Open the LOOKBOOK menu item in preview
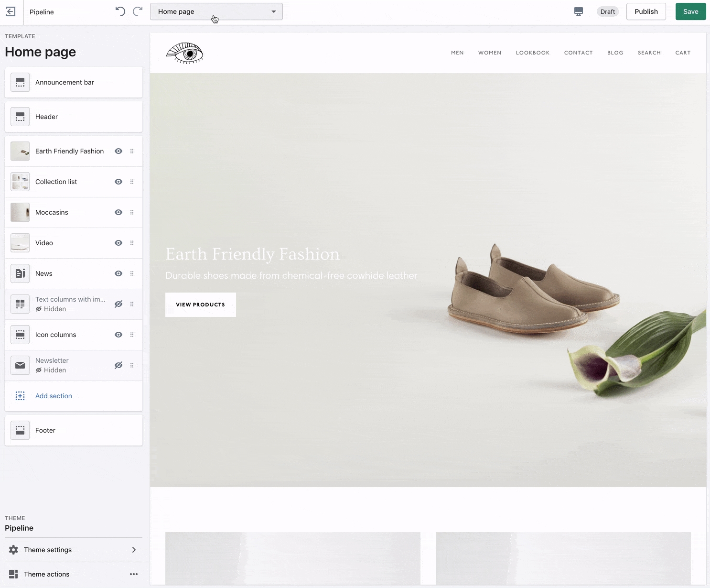Viewport: 710px width, 588px height. [532, 53]
